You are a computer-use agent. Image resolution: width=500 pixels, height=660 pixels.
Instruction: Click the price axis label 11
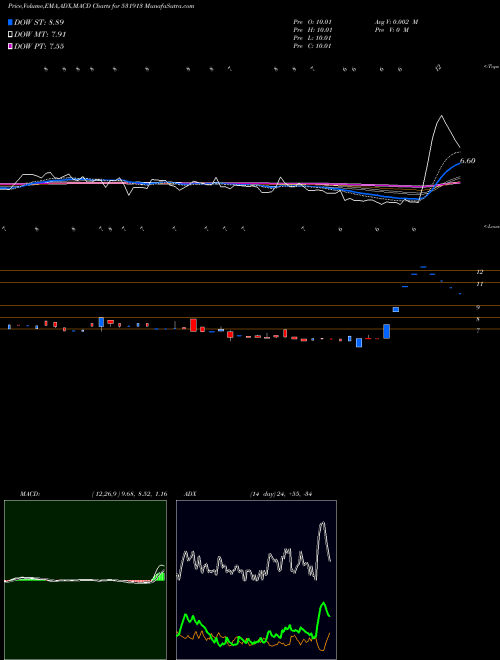click(x=479, y=285)
